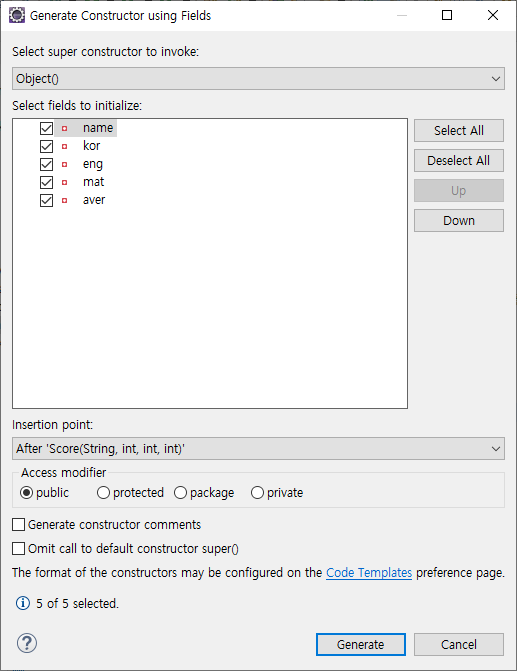This screenshot has width=517, height=671.
Task: Click the Select All button
Action: click(459, 131)
